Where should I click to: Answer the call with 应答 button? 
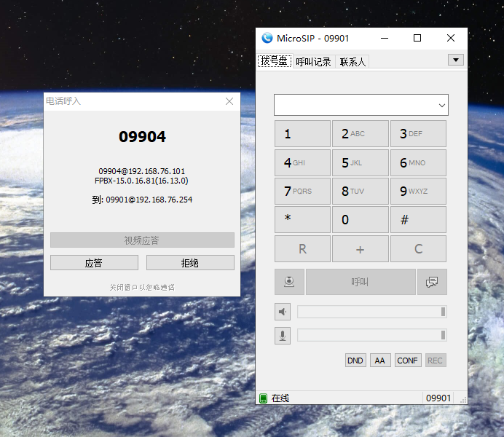pyautogui.click(x=94, y=263)
